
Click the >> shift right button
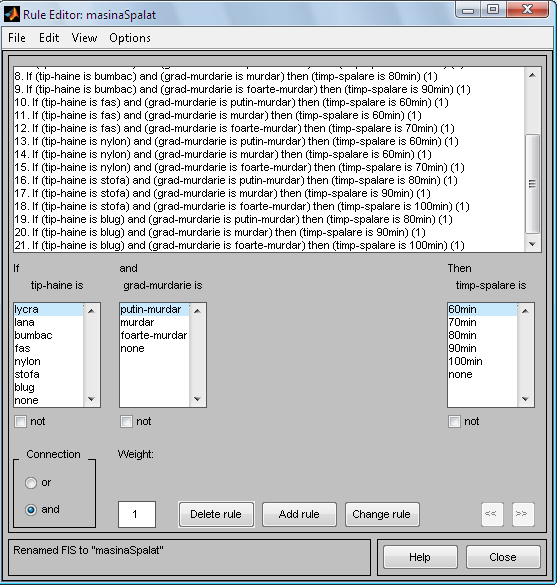[x=523, y=514]
